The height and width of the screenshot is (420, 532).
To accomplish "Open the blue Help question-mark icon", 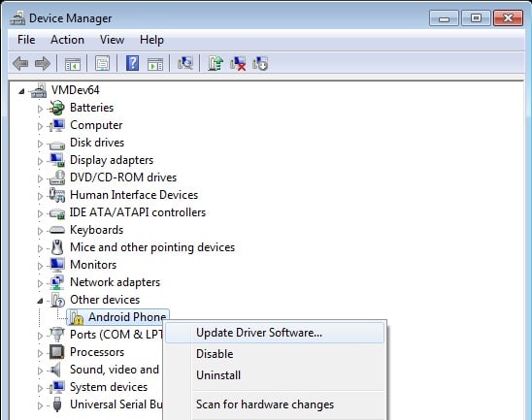I will (132, 63).
